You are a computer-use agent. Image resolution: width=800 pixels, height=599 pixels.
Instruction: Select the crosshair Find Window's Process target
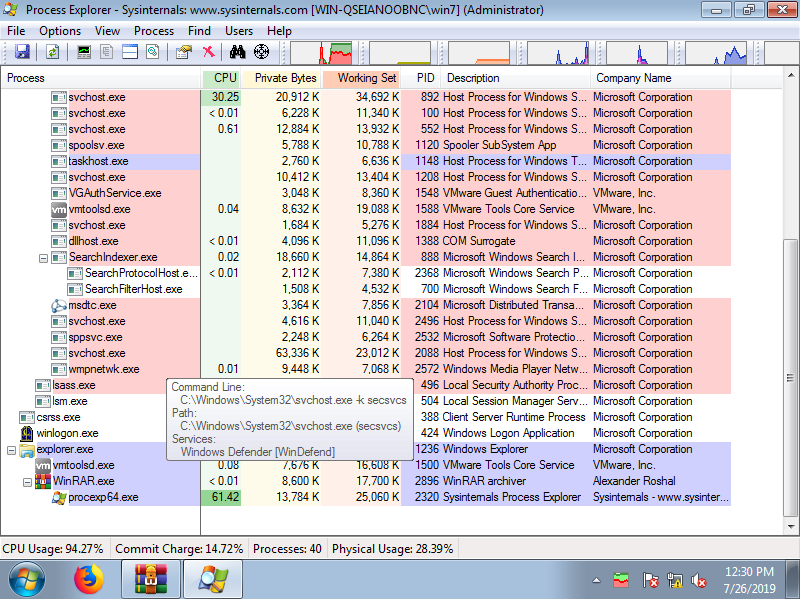coord(261,52)
